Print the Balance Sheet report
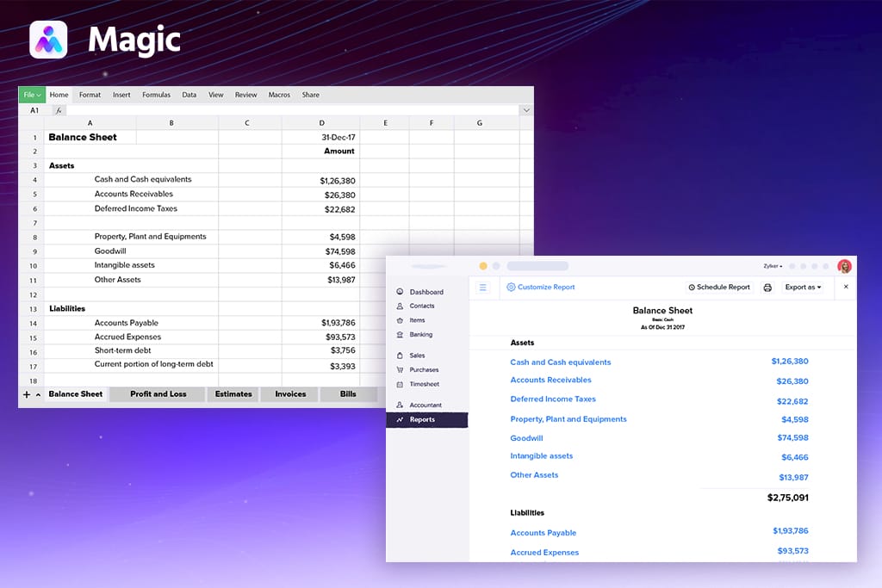This screenshot has height=588, width=882. point(767,287)
